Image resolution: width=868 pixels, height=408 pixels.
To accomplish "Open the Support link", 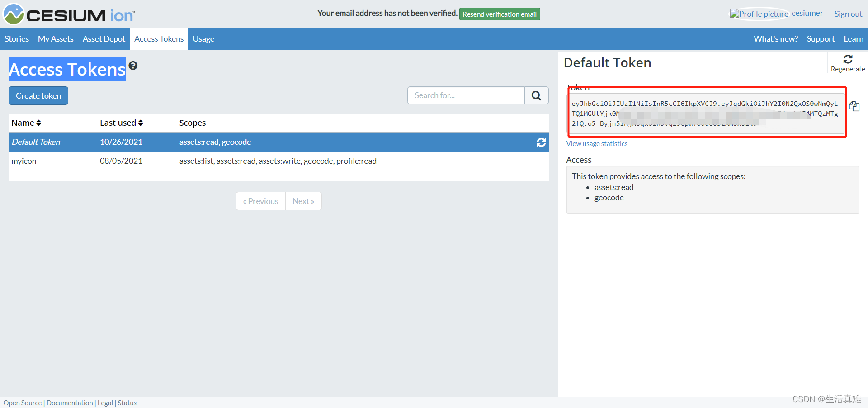I will (821, 39).
